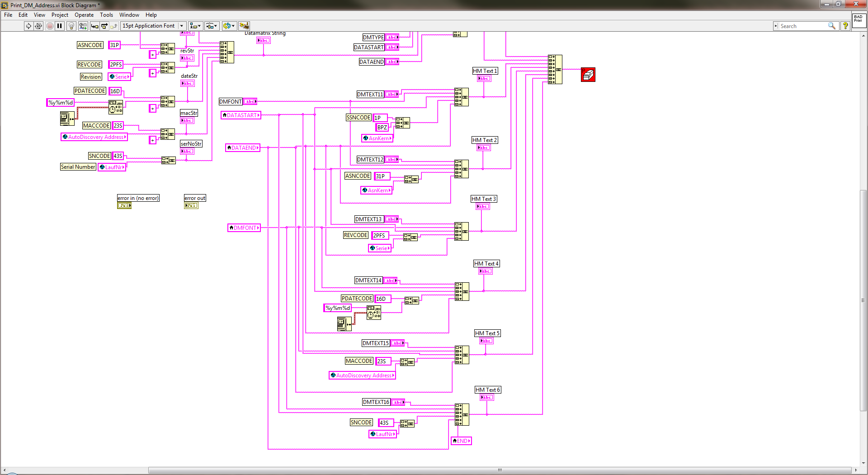Open the Align Objects dropdown
Screen dimensions: 868x475
(x=195, y=26)
